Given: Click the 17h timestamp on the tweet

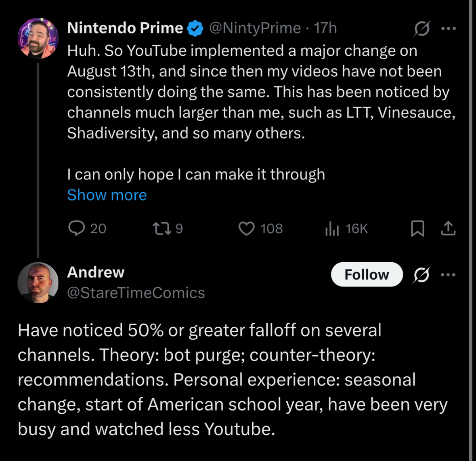Looking at the screenshot, I should click(x=325, y=28).
